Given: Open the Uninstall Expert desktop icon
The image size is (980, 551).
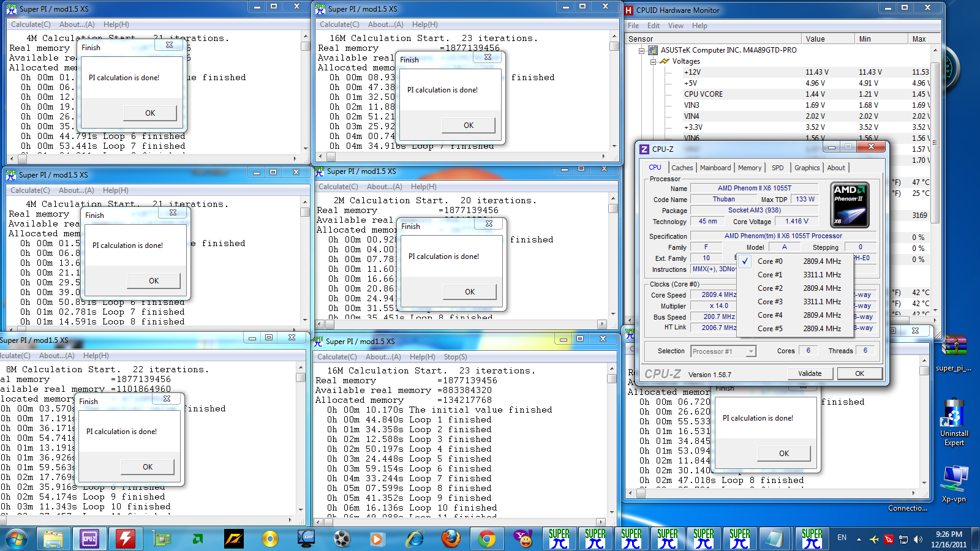Looking at the screenshot, I should pyautogui.click(x=954, y=422).
